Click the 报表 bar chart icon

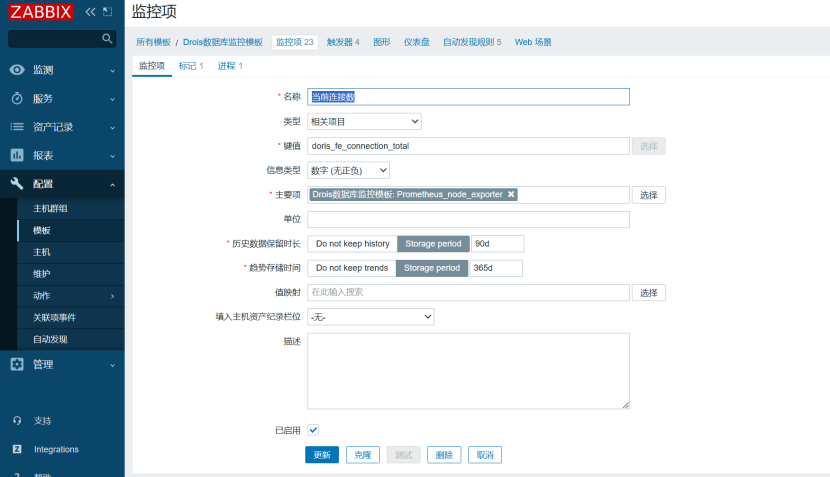[x=17, y=155]
